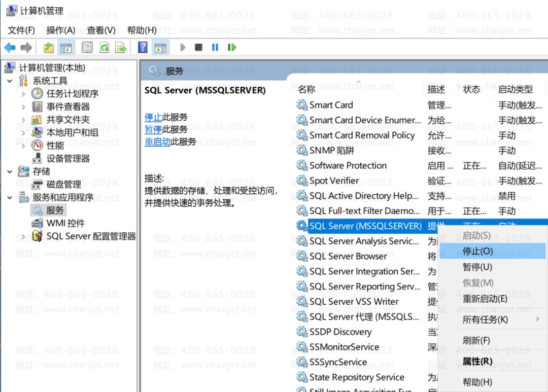This screenshot has height=392, width=548.
Task: Open the 帮助(H) menu in menu bar
Action: (142, 30)
